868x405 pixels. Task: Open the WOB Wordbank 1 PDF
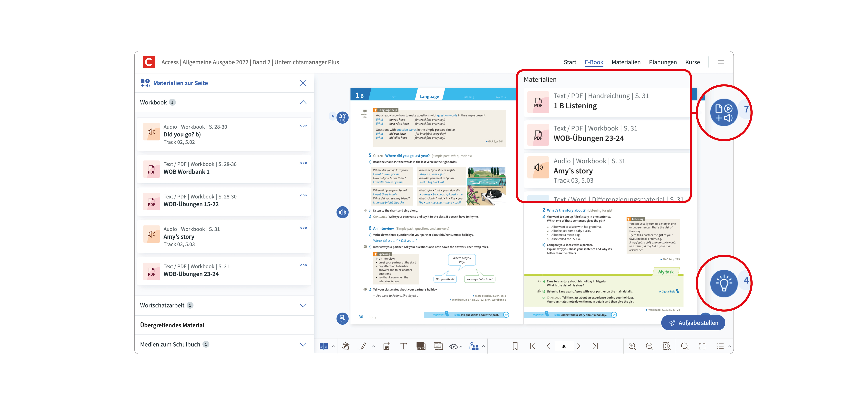186,171
